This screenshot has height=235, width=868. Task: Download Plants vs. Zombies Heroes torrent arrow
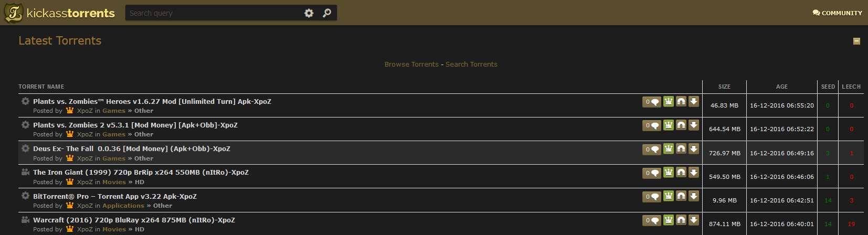point(694,102)
